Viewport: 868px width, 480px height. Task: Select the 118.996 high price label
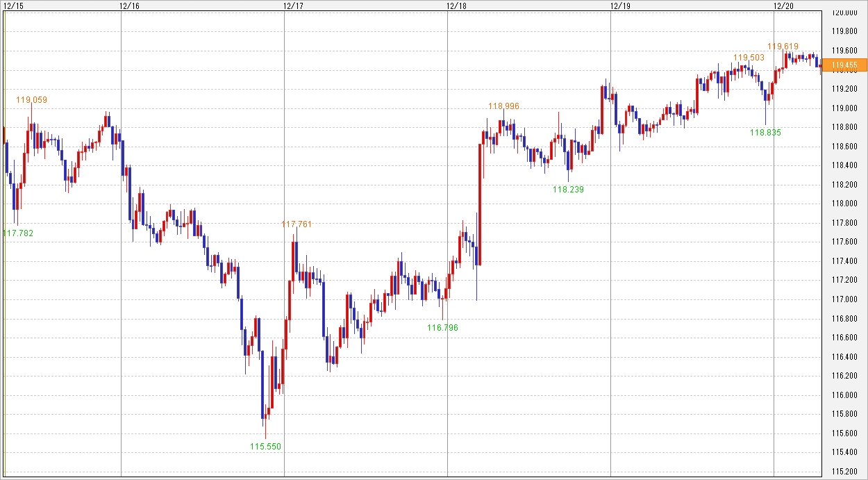503,106
